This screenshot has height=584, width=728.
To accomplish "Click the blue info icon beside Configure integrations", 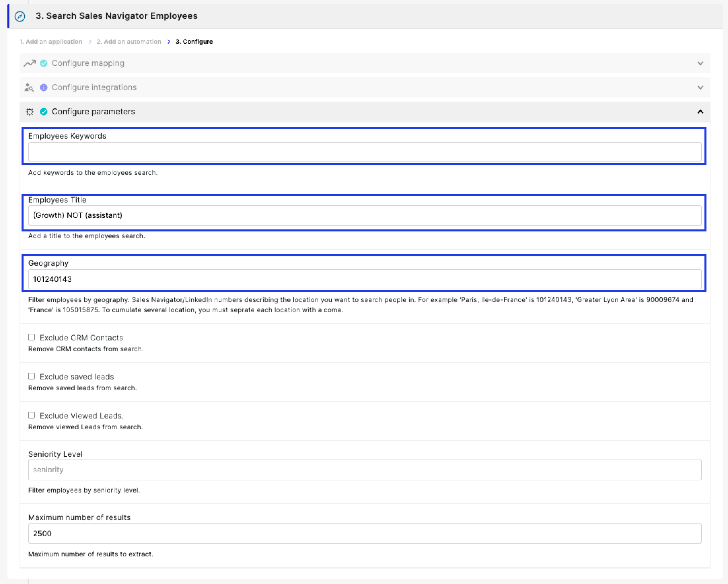I will click(43, 87).
